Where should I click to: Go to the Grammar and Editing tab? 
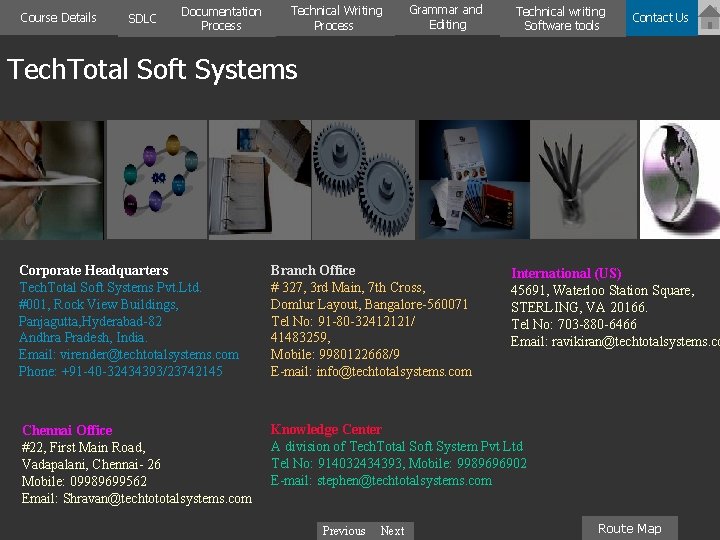[x=447, y=17]
